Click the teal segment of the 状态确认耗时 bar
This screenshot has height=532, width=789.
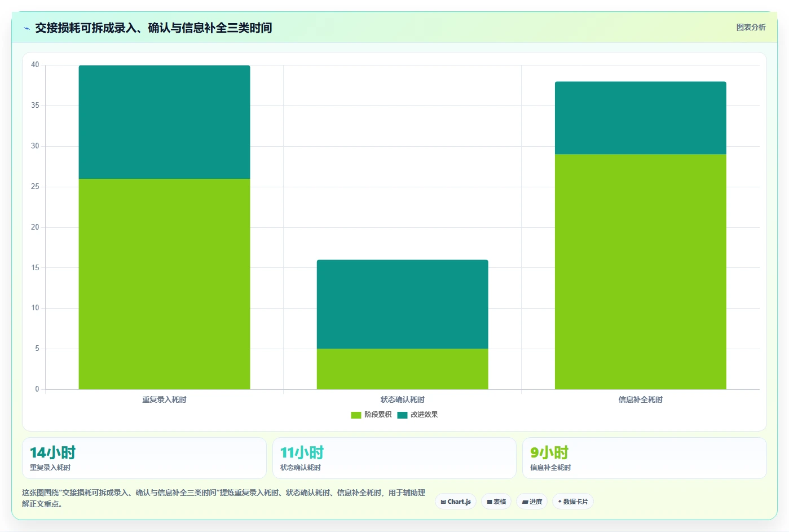tap(402, 304)
